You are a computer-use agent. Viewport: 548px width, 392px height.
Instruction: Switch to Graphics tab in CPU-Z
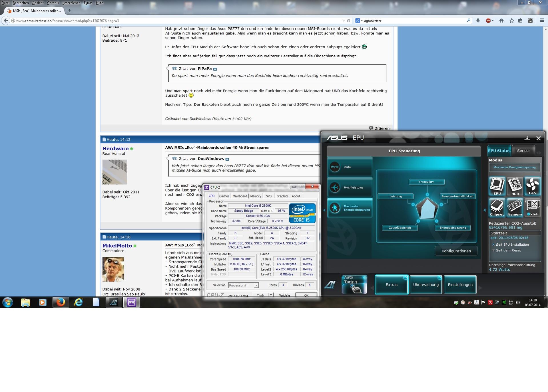coord(282,196)
